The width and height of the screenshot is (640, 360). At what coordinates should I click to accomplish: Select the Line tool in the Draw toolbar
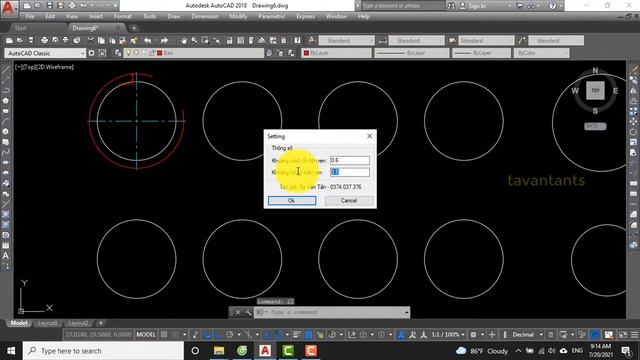click(x=6, y=70)
